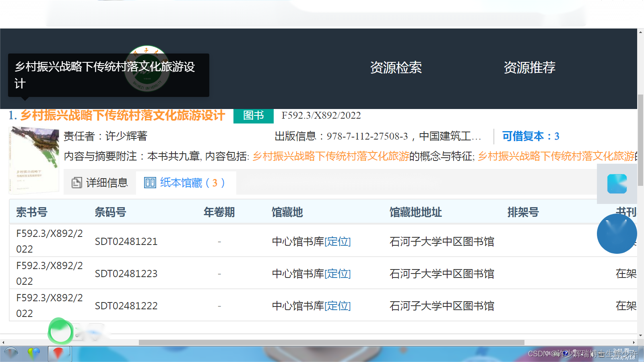Click 在架 status in SDT02481223 row
This screenshot has height=362, width=644.
pyautogui.click(x=626, y=274)
